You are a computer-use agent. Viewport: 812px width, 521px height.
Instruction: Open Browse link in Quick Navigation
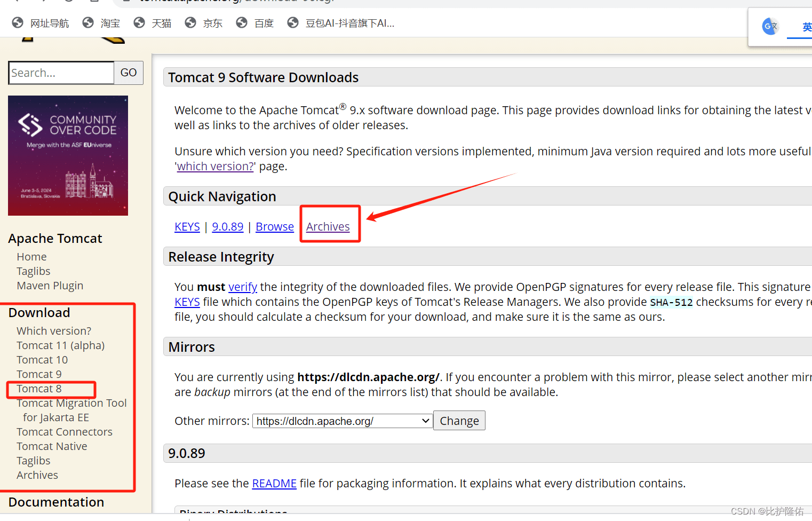click(275, 226)
